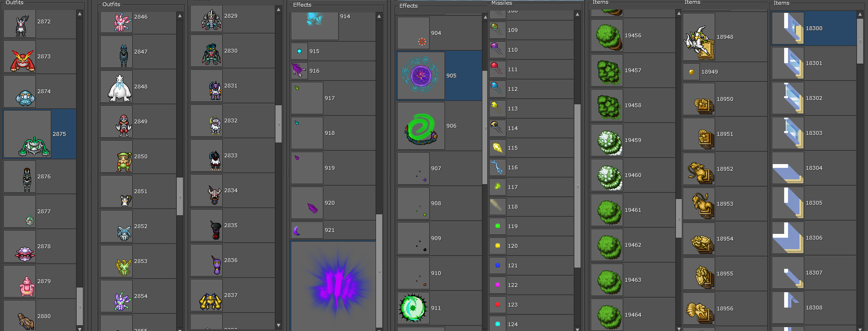This screenshot has width=868, height=331.
Task: Click the effect ID text 917
Action: pyautogui.click(x=330, y=98)
